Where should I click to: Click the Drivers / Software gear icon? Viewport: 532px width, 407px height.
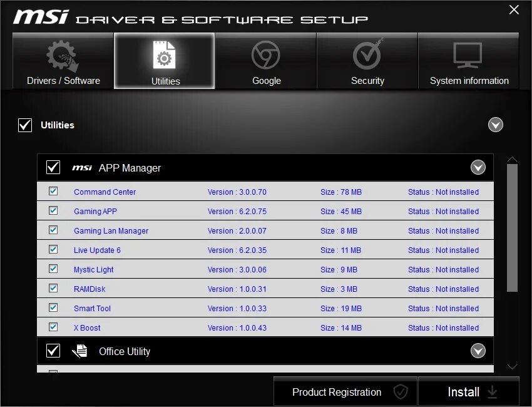tap(63, 56)
